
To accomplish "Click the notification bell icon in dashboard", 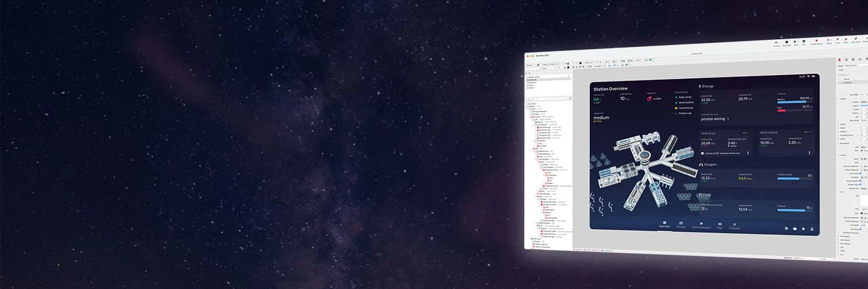I will [803, 229].
